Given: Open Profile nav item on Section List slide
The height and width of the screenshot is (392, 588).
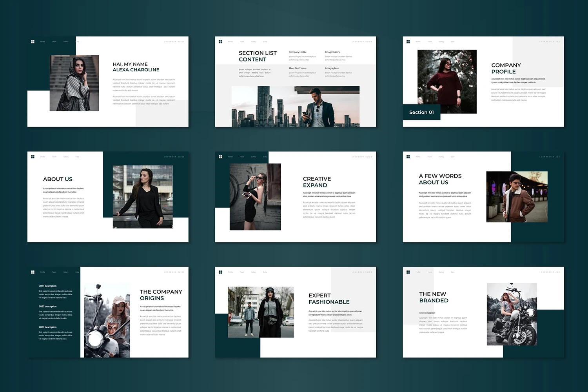Looking at the screenshot, I should (x=230, y=42).
